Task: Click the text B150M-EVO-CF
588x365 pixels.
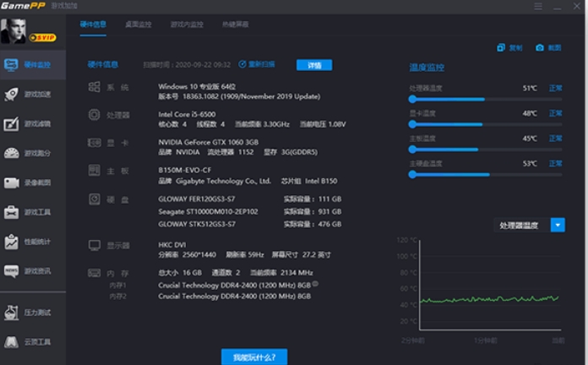Action: (184, 170)
